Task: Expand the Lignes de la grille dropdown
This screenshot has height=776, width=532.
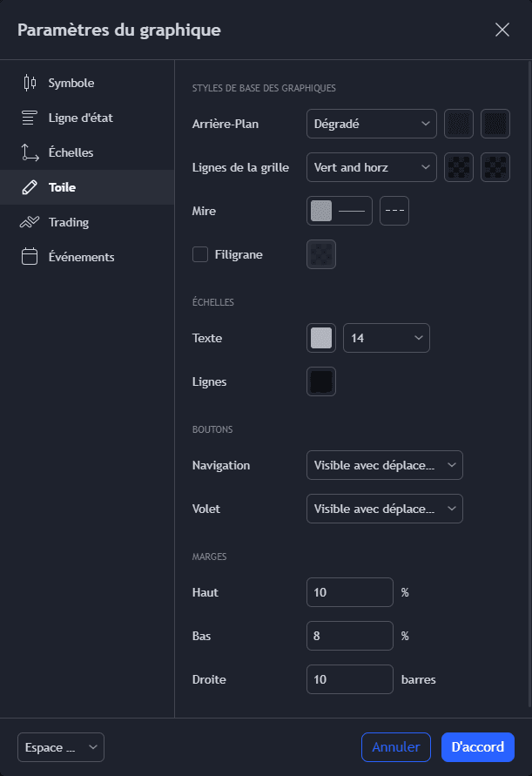Action: 372,167
